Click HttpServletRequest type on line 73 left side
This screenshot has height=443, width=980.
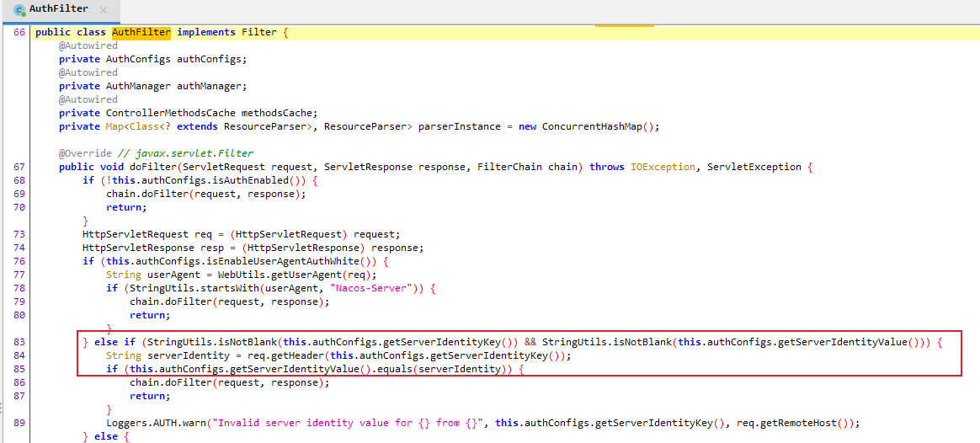tap(136, 234)
